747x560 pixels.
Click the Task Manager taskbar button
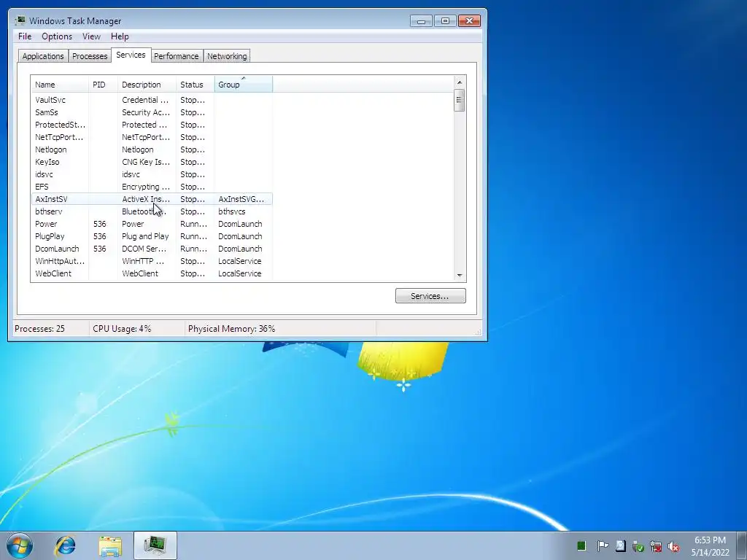[155, 545]
